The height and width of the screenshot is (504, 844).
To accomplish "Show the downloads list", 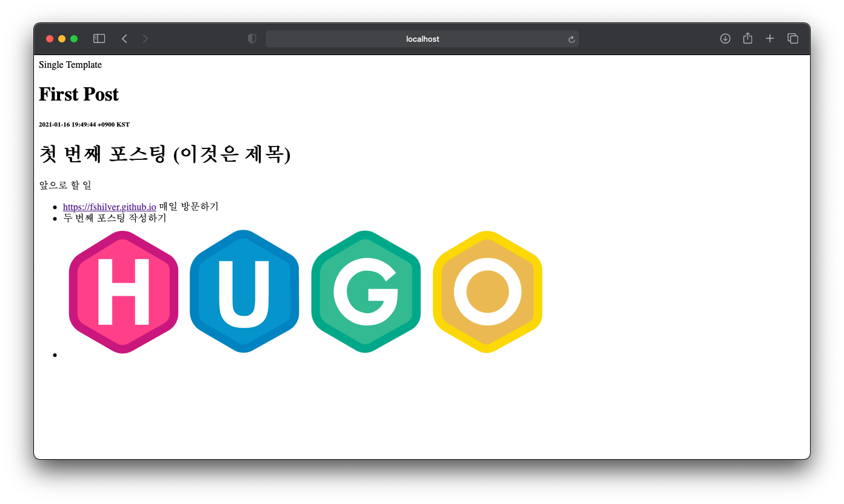I will click(x=725, y=39).
